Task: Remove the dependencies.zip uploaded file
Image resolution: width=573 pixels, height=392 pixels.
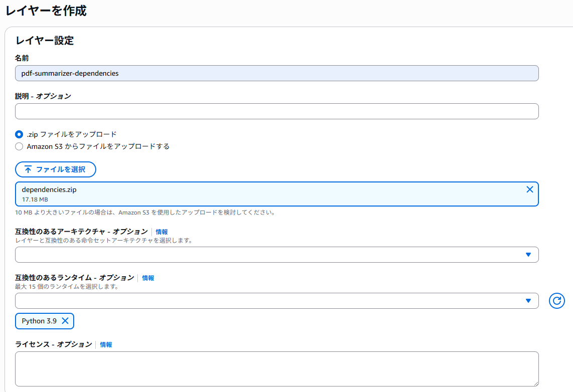Action: click(x=529, y=189)
